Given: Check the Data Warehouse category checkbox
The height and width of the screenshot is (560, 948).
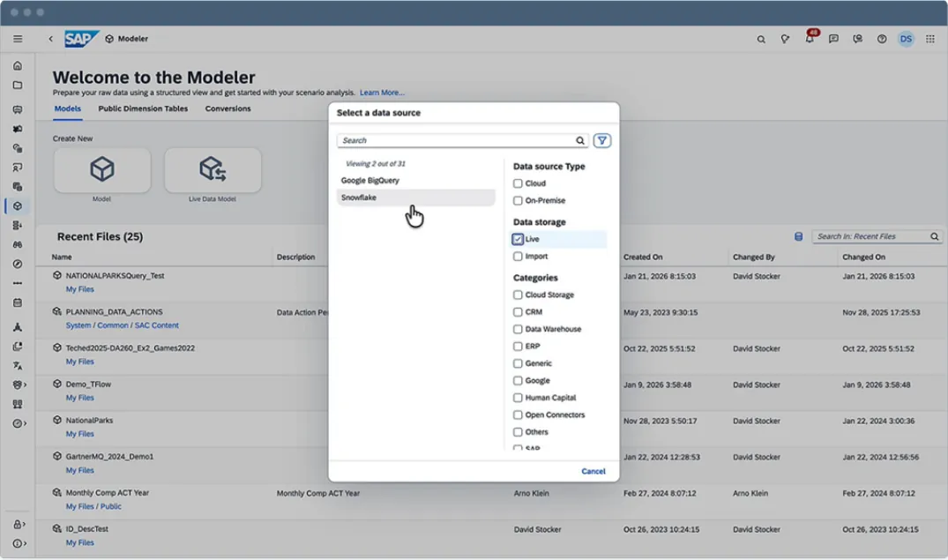Looking at the screenshot, I should (518, 329).
